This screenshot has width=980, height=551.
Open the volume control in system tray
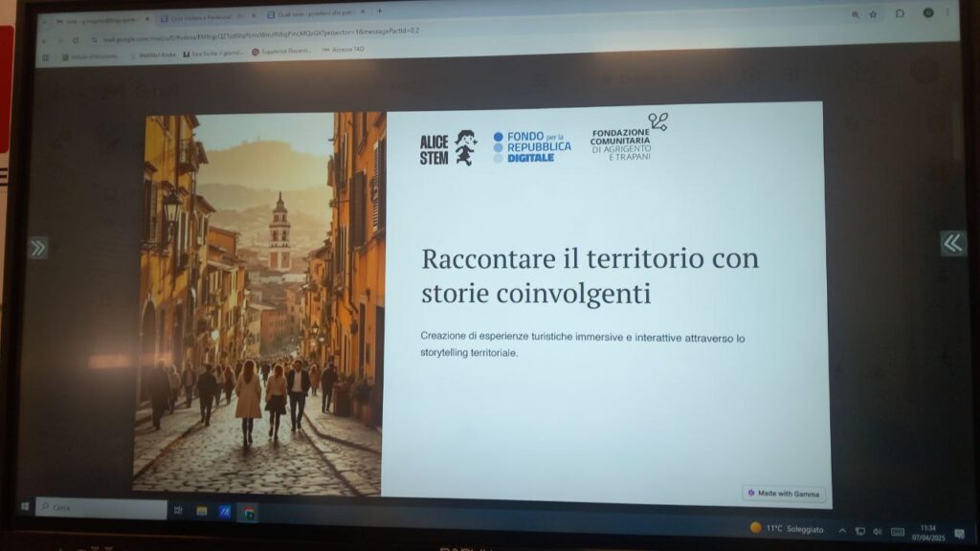pos(877,531)
